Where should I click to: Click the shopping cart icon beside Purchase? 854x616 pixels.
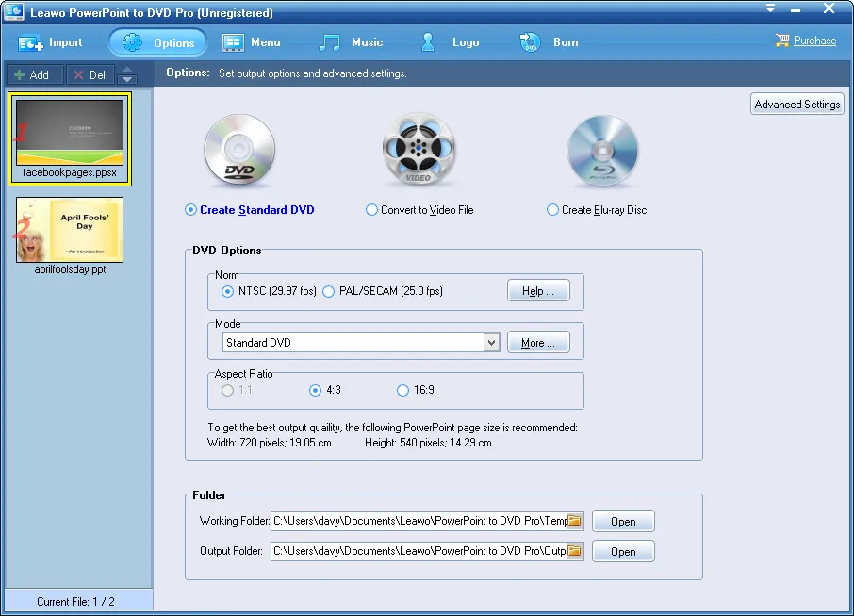782,41
